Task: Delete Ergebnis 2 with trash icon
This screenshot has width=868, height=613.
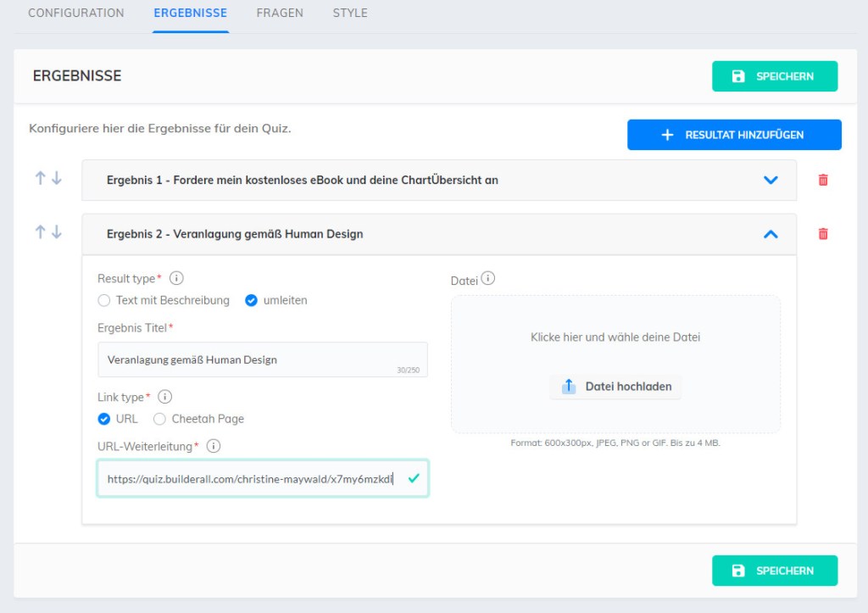Action: coord(822,234)
